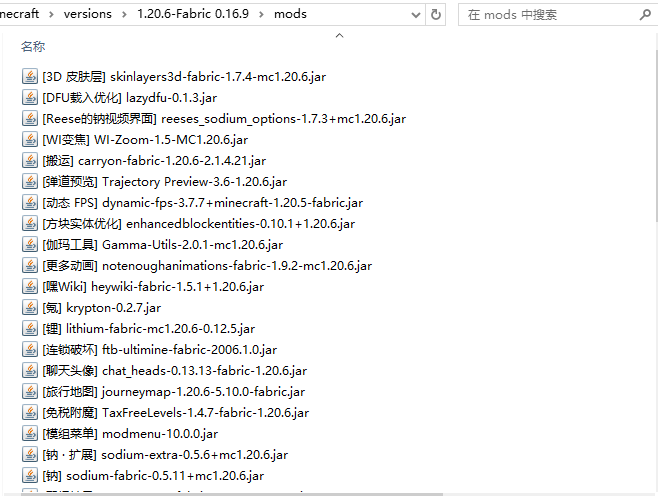Click the icon next to TaxFreeLevels-1.4.7 jar
This screenshot has height=496, width=658.
29,412
